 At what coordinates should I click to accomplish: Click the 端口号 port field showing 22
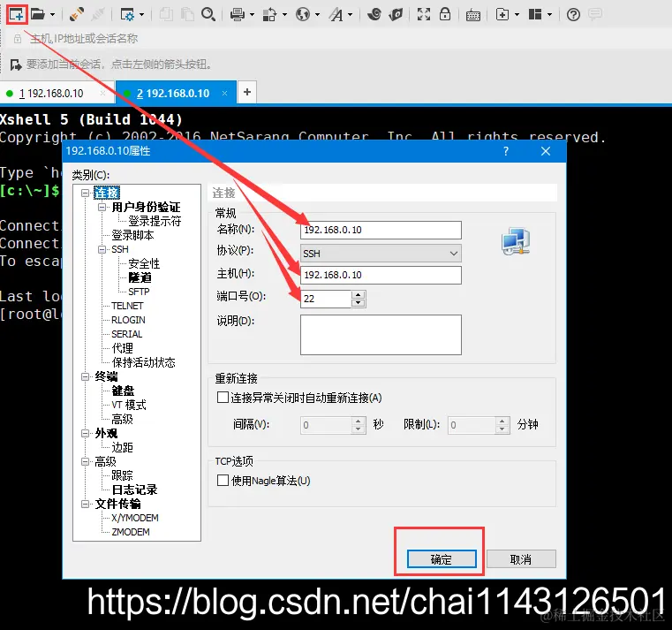326,299
